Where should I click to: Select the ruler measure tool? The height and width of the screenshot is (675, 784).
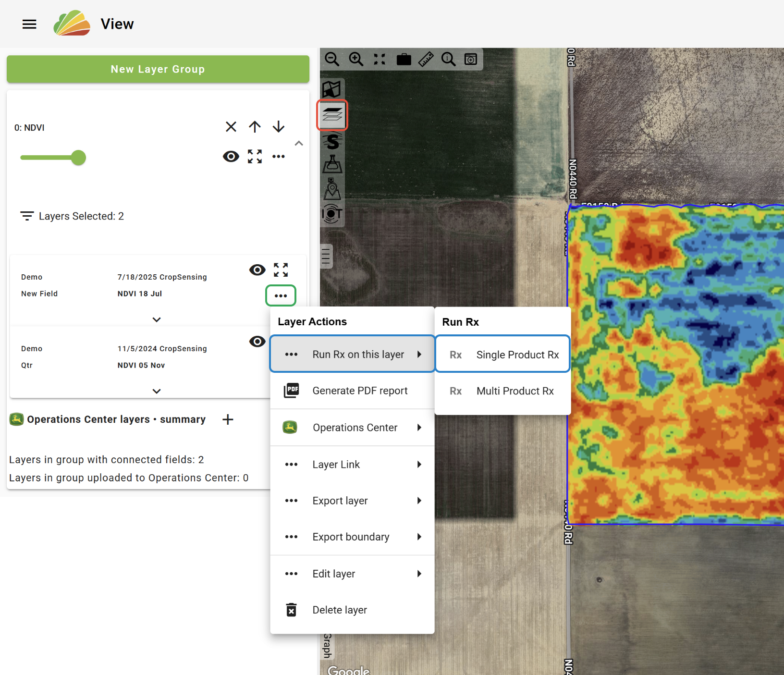426,59
